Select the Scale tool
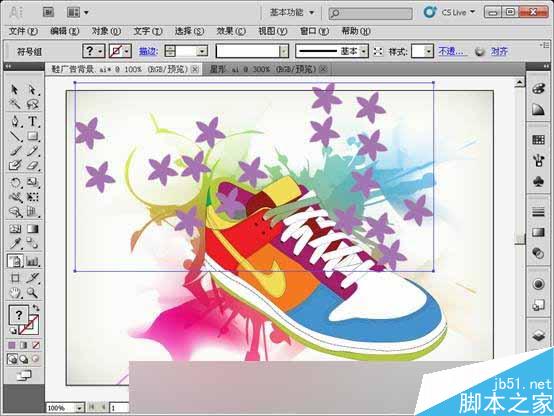This screenshot has height=416, width=554. (x=32, y=182)
